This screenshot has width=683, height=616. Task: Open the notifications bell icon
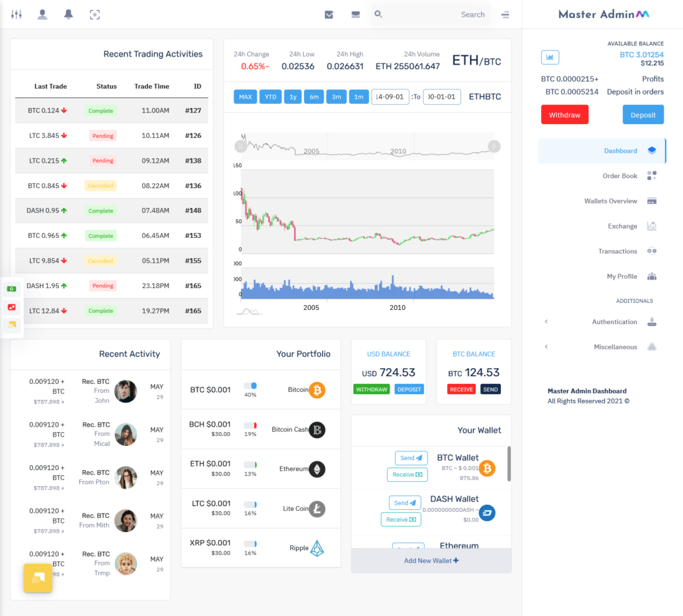[x=68, y=14]
